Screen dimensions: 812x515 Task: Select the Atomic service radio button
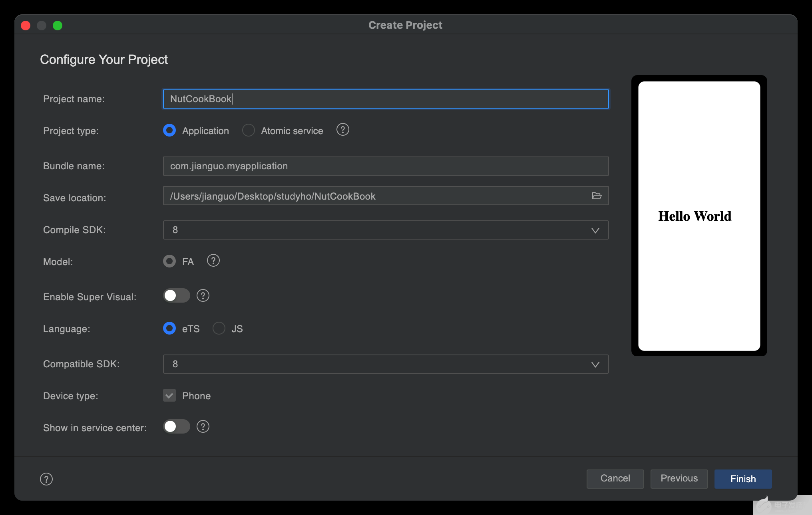pyautogui.click(x=249, y=130)
